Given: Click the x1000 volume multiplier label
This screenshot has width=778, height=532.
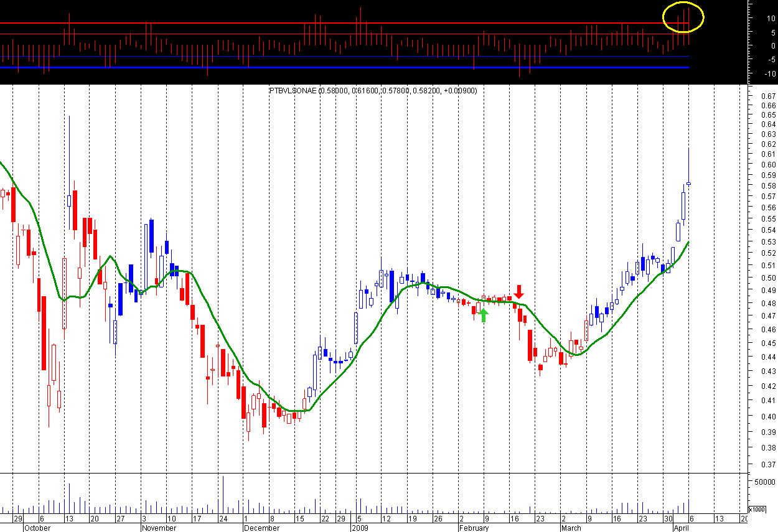Looking at the screenshot, I should 757,510.
